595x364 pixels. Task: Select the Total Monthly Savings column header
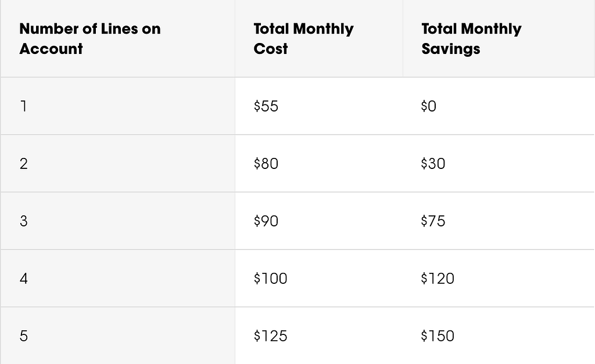(499, 38)
